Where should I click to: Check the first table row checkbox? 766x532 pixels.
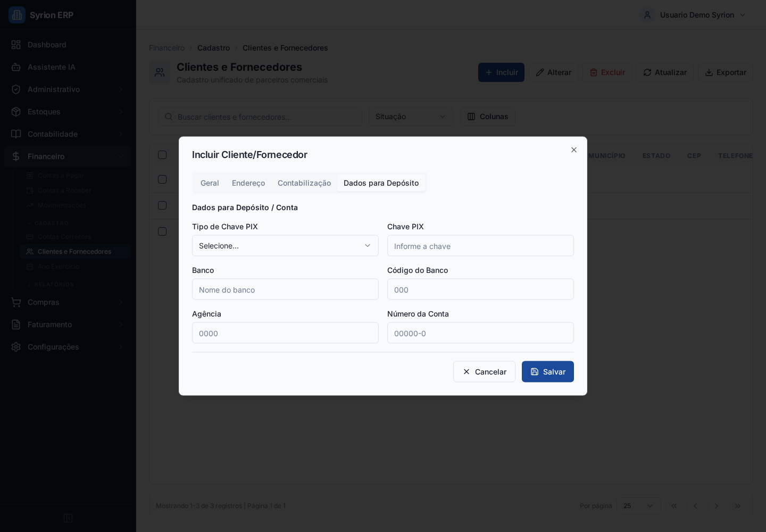[x=162, y=179]
